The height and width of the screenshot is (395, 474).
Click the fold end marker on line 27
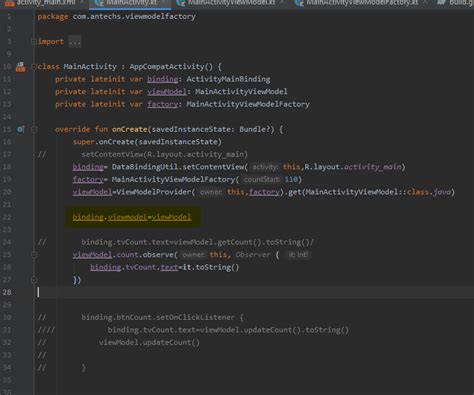click(x=34, y=280)
